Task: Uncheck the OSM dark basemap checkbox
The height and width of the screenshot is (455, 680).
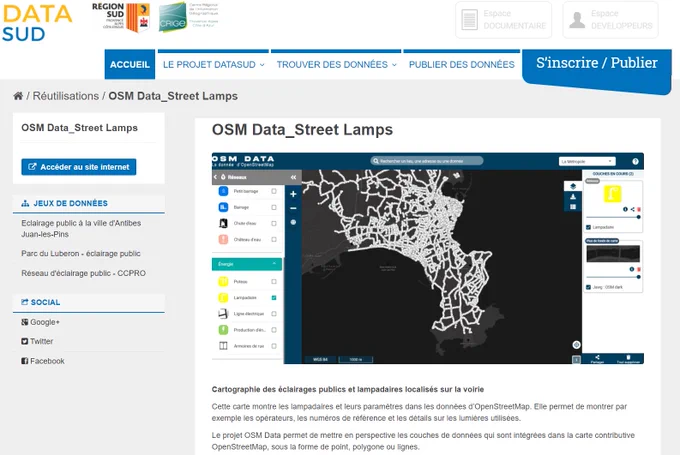Action: click(x=588, y=287)
